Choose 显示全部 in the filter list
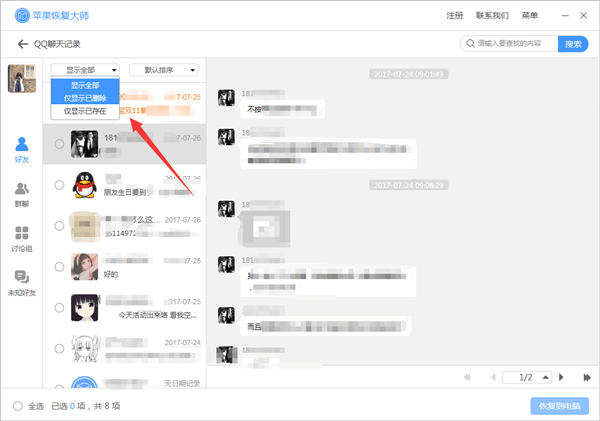Image resolution: width=600 pixels, height=421 pixels. 85,85
